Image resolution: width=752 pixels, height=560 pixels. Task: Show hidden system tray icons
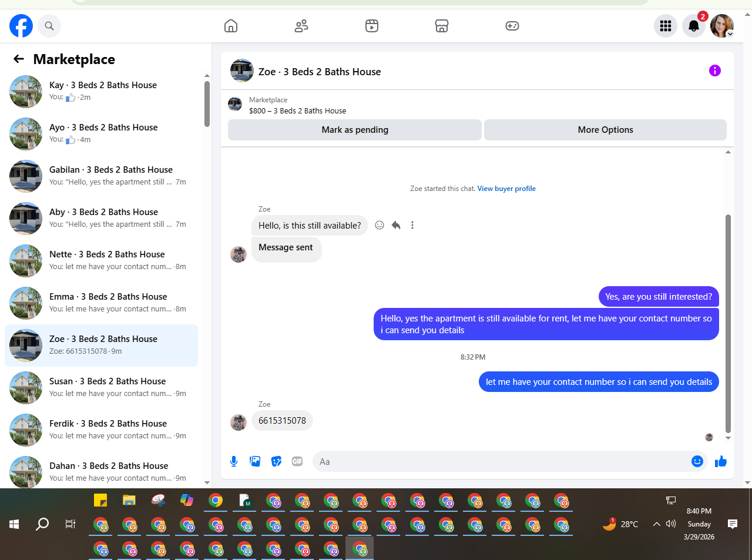(x=657, y=524)
